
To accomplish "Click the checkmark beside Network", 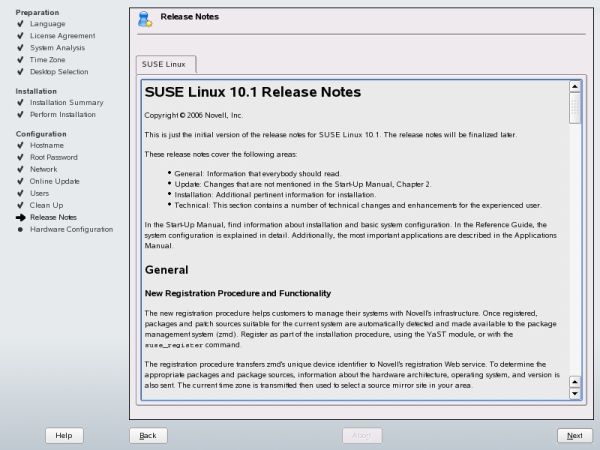I will coord(20,169).
